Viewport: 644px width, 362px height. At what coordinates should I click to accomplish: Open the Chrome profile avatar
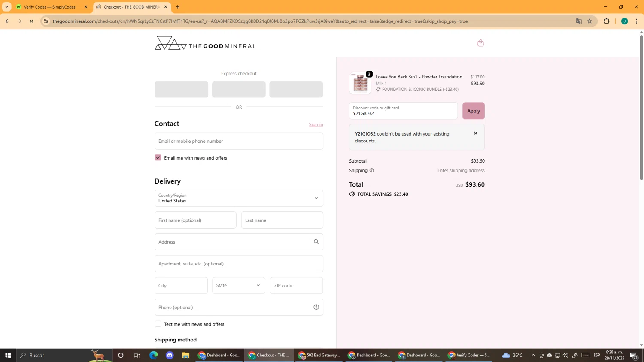[x=624, y=21]
